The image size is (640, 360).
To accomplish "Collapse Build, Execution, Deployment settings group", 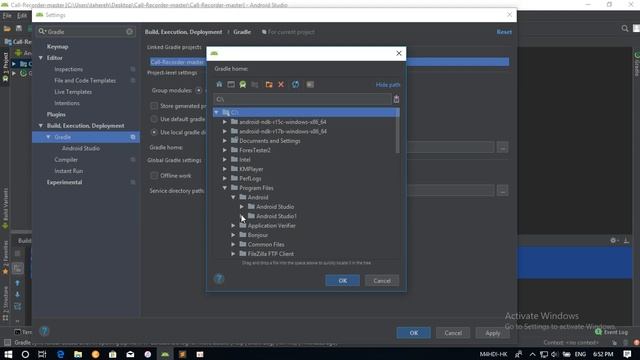I will point(41,126).
